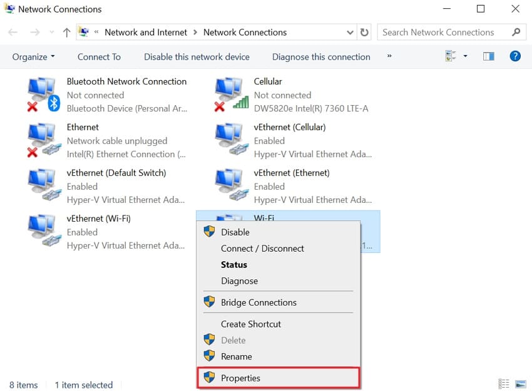The height and width of the screenshot is (392, 532).
Task: Select Bridge Connections menu entry
Action: click(278, 302)
